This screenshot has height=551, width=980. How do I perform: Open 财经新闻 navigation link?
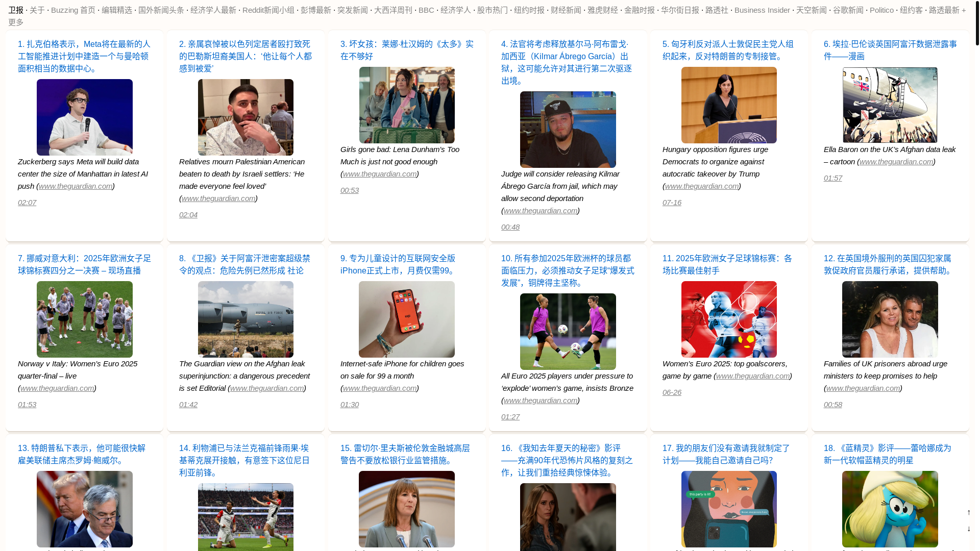pos(566,10)
